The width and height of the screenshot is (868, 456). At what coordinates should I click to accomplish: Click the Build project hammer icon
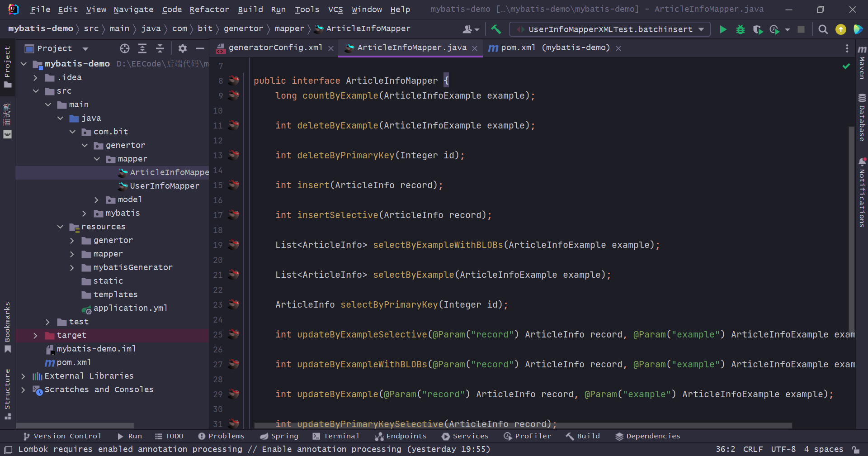(496, 29)
